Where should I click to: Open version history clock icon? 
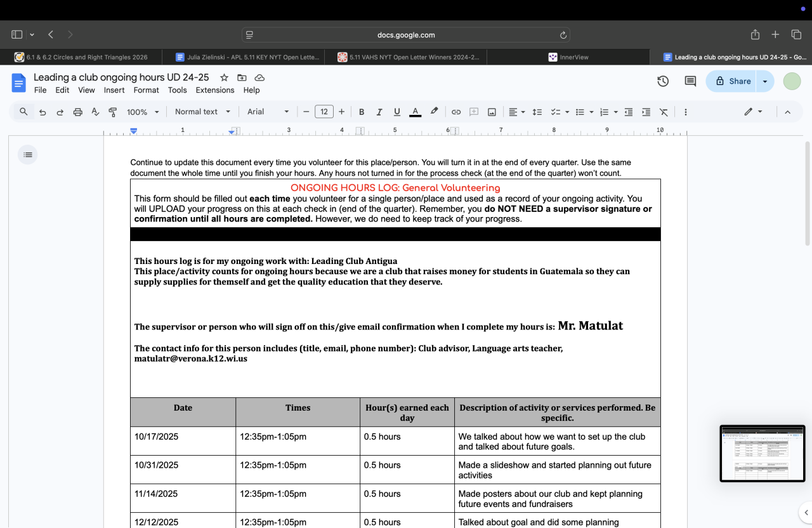pyautogui.click(x=663, y=81)
